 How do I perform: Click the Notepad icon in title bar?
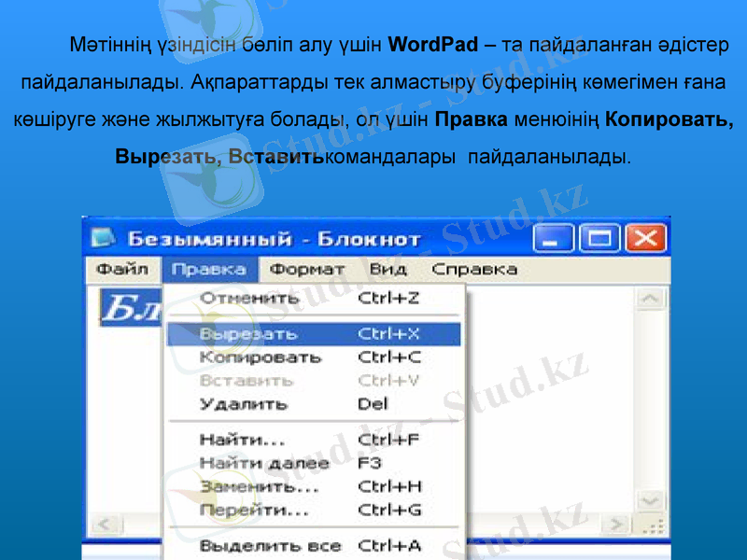pyautogui.click(x=101, y=238)
